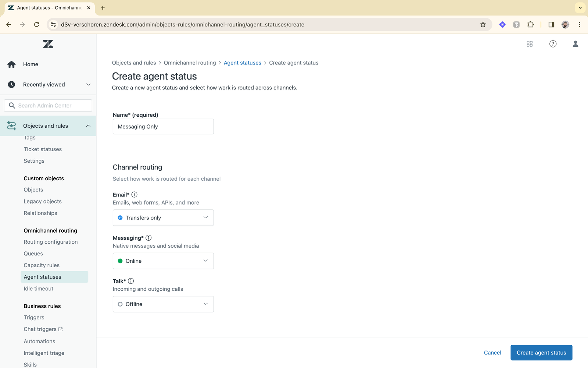Click the Messaging info tooltip icon

(148, 238)
